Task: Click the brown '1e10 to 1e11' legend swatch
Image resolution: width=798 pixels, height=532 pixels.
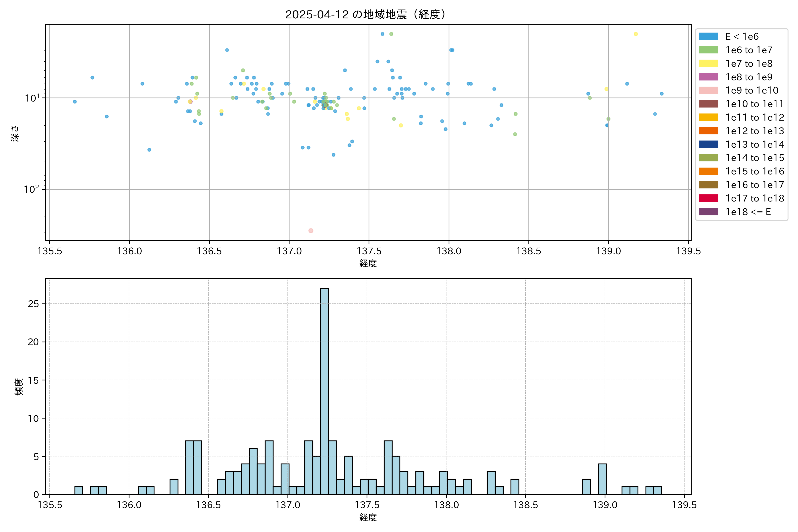Action: (x=708, y=104)
